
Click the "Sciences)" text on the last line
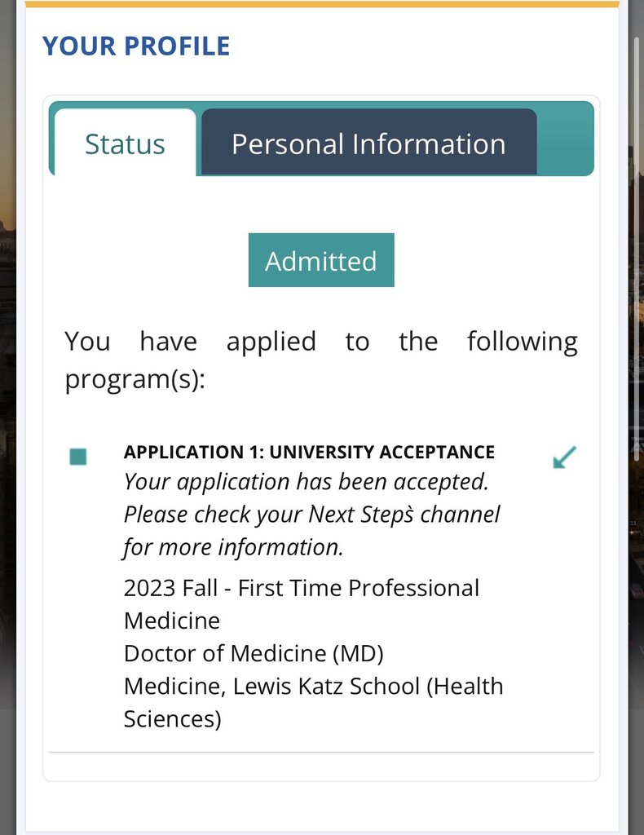click(x=172, y=718)
